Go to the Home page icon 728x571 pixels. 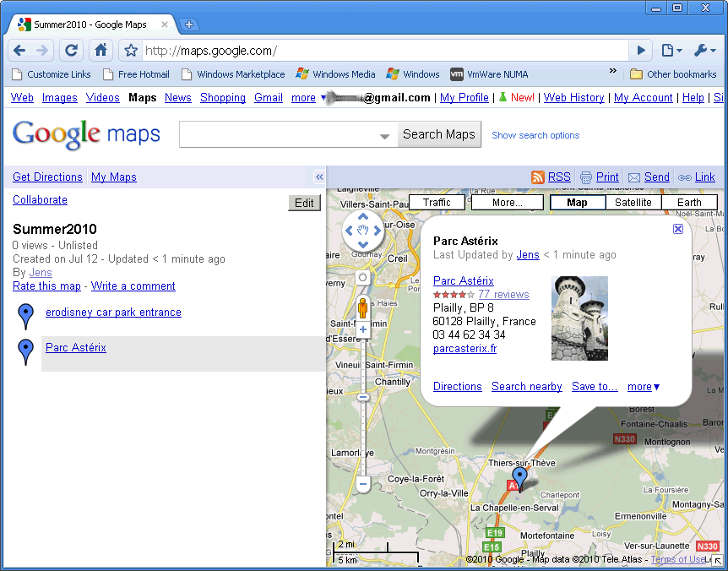click(x=101, y=50)
